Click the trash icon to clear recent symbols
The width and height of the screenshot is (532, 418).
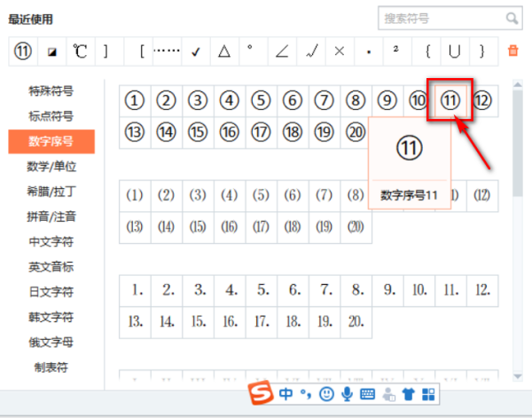pos(512,51)
